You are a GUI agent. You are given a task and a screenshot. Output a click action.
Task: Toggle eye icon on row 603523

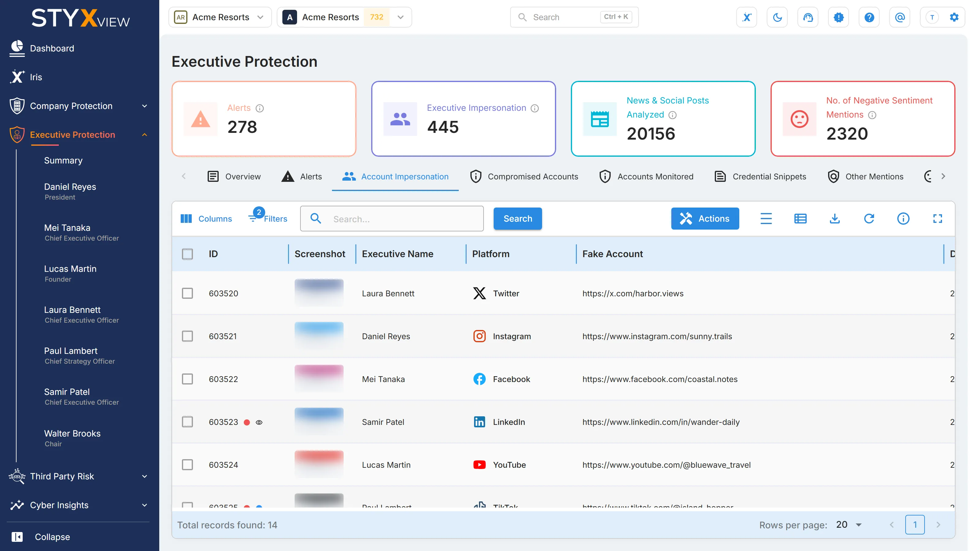pyautogui.click(x=259, y=422)
